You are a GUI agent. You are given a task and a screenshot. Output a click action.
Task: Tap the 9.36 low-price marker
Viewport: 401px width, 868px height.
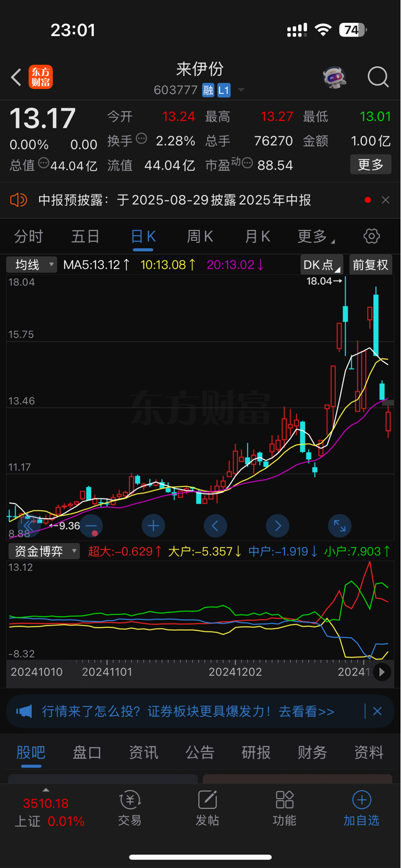(x=65, y=525)
